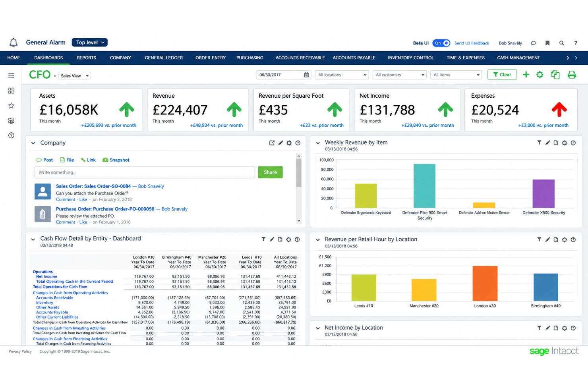Screen dimensions: 588x392
Task: Open the help question mark in header
Action: click(x=576, y=43)
